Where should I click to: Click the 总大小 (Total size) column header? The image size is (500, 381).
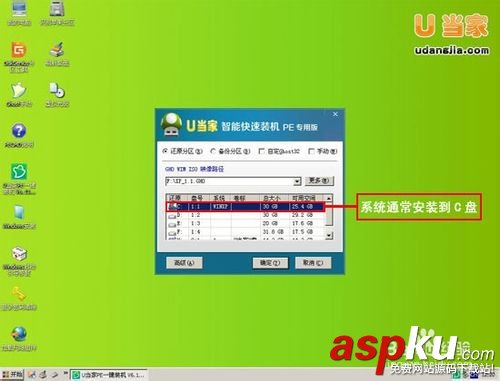[x=274, y=198]
